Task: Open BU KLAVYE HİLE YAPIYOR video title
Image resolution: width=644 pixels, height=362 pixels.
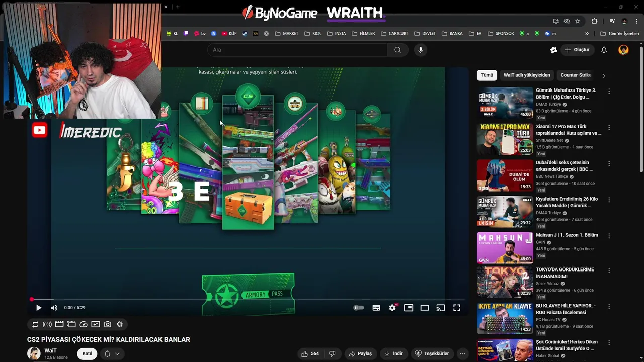Action: coord(566,309)
